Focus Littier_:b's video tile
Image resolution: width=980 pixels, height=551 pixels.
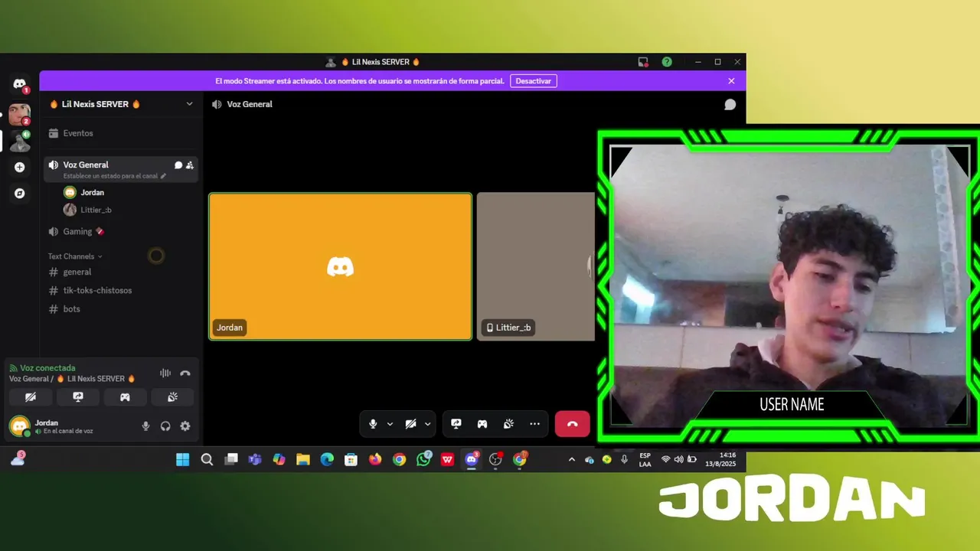pyautogui.click(x=536, y=266)
